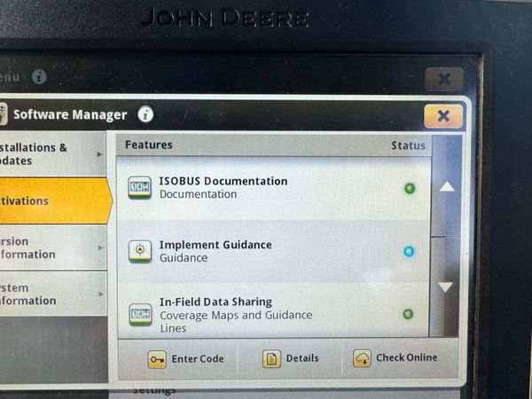Click the Software Manager title text
The height and width of the screenshot is (399, 532).
point(70,114)
